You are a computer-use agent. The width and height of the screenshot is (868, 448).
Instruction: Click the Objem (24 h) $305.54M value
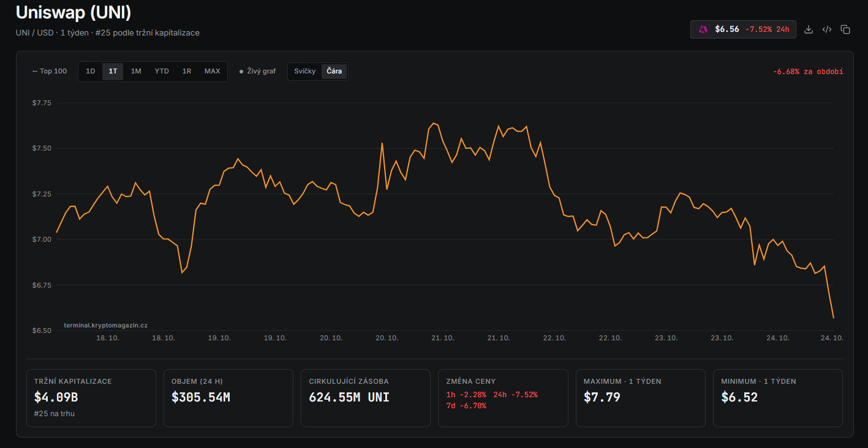tap(201, 397)
